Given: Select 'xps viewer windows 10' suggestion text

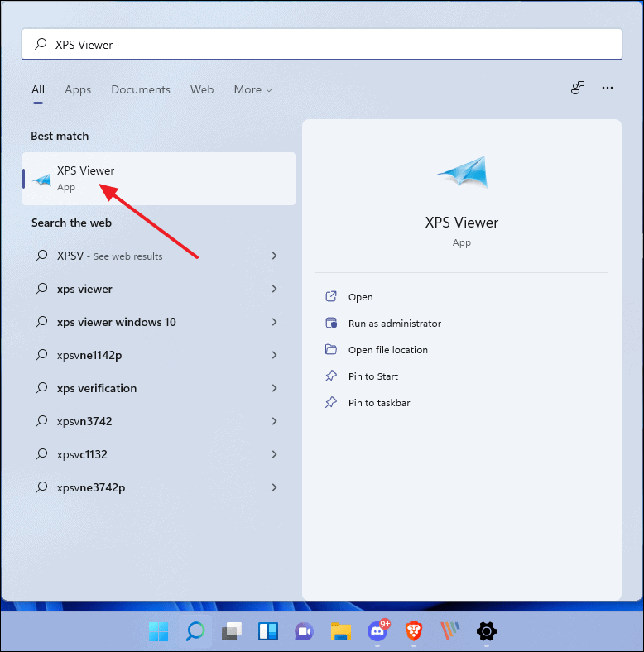Looking at the screenshot, I should 117,322.
